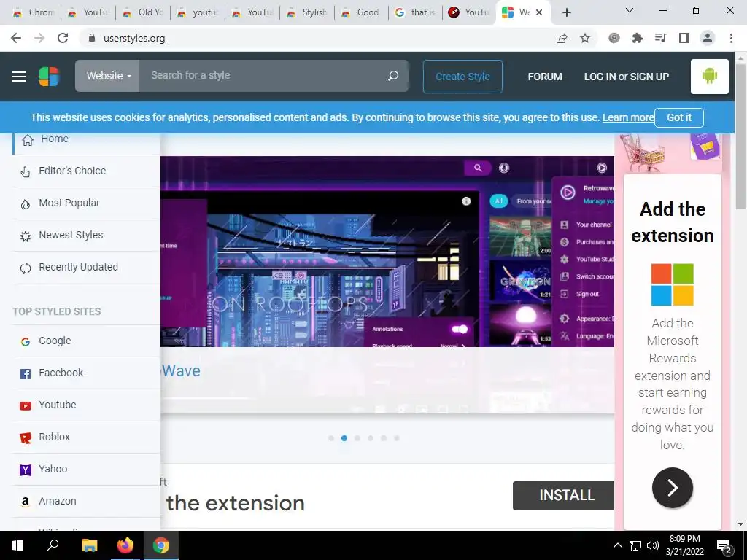Open Editor's Choice in sidebar
This screenshot has width=747, height=560.
86,171
